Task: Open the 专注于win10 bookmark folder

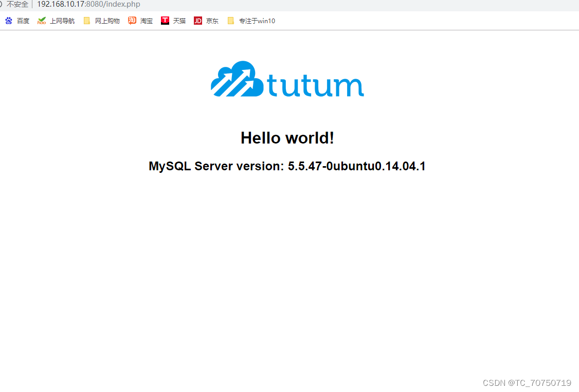Action: click(251, 21)
